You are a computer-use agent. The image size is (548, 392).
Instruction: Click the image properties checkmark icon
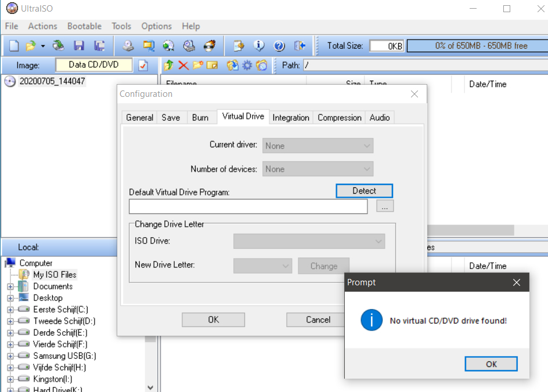pyautogui.click(x=143, y=66)
